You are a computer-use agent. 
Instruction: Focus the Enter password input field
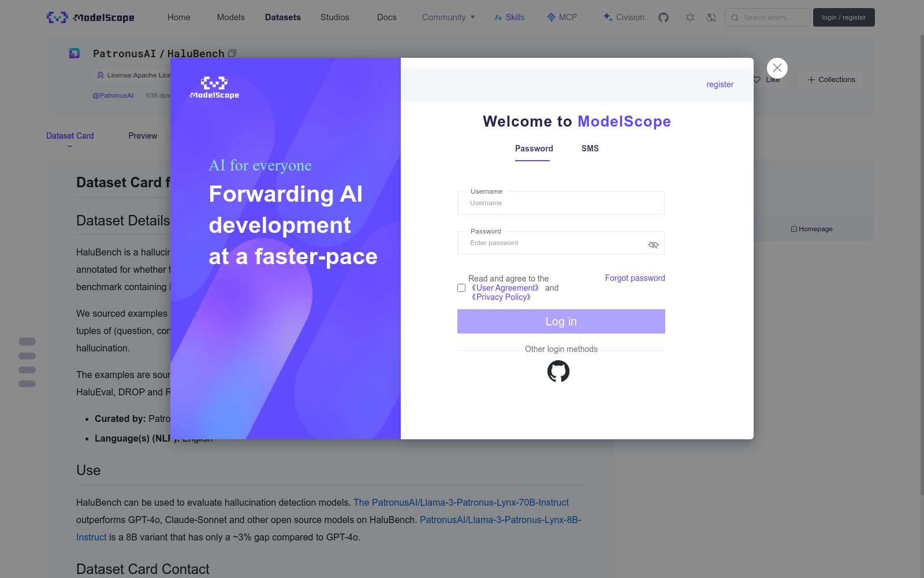[561, 243]
